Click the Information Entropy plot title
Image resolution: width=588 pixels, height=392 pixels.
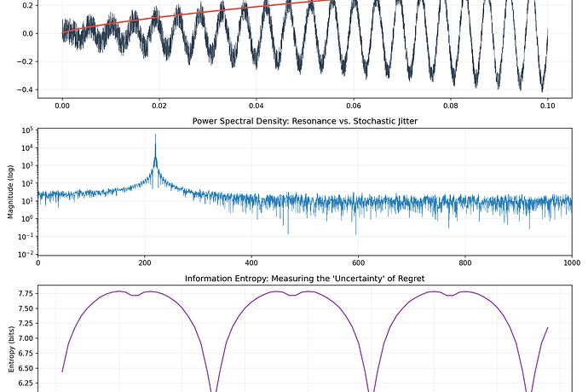click(304, 280)
